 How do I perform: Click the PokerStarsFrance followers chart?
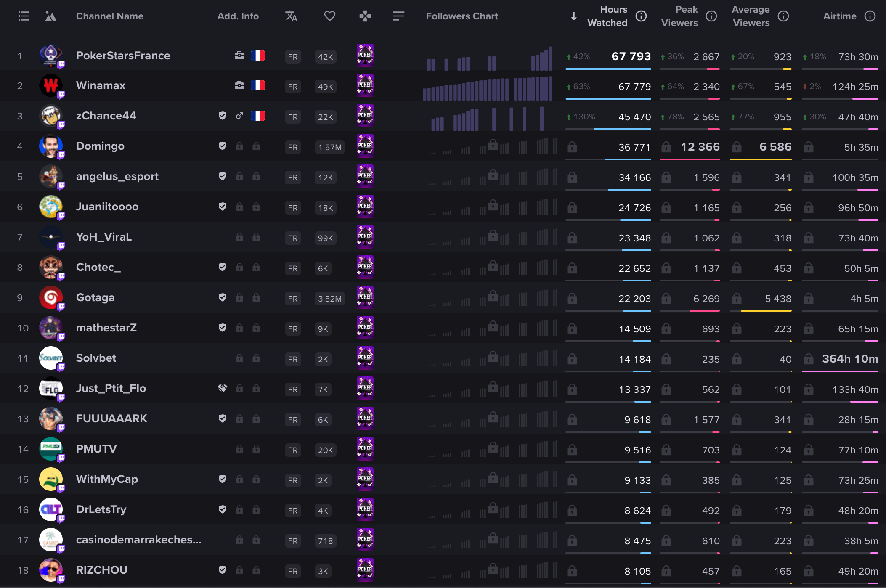490,58
